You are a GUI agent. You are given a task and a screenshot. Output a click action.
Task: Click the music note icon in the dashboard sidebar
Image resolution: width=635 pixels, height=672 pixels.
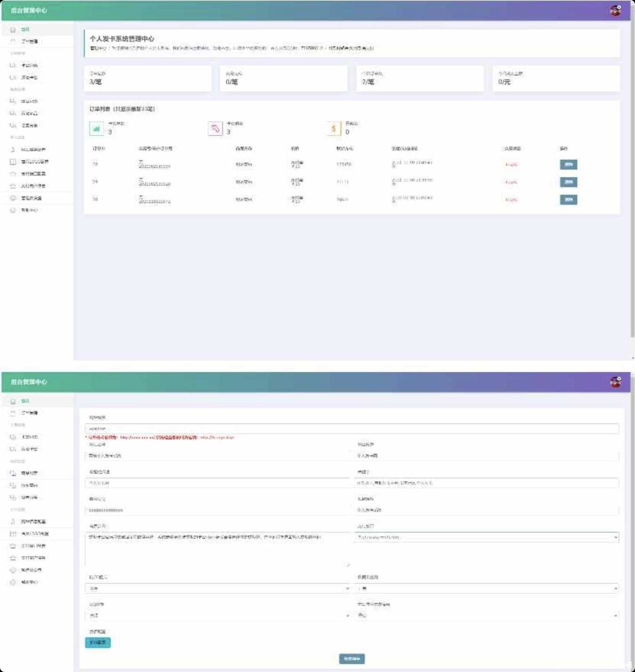click(x=13, y=149)
